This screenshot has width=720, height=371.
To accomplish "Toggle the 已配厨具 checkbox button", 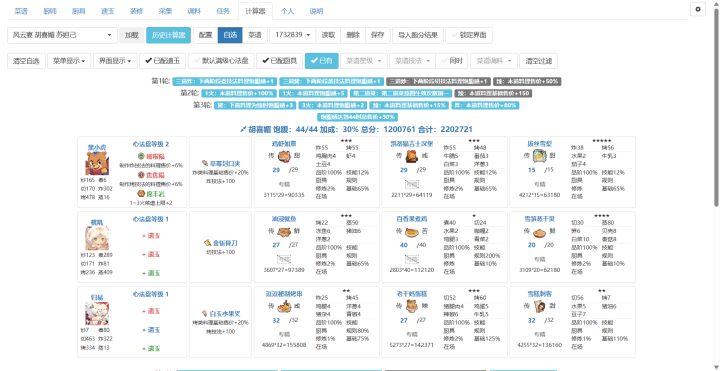I will tap(279, 61).
